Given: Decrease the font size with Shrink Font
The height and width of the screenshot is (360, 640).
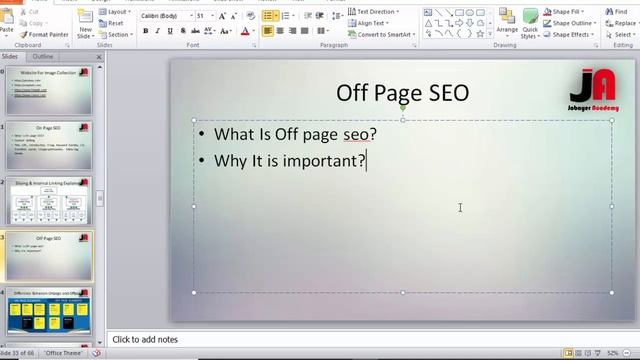Looking at the screenshot, I should coord(234,16).
